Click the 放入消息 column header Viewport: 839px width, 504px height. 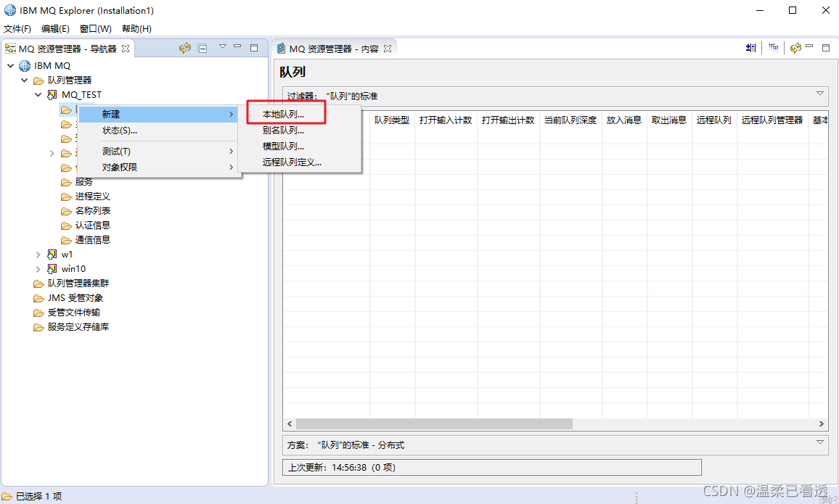click(624, 120)
